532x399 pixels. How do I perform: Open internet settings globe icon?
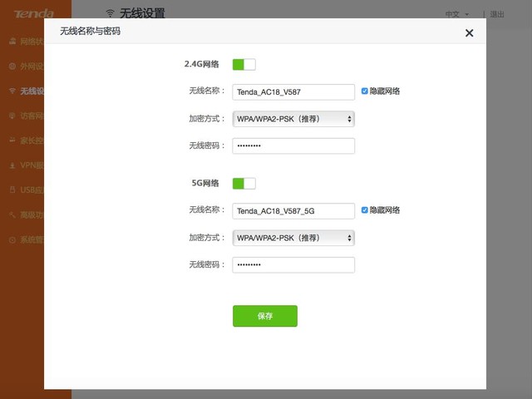coord(12,66)
